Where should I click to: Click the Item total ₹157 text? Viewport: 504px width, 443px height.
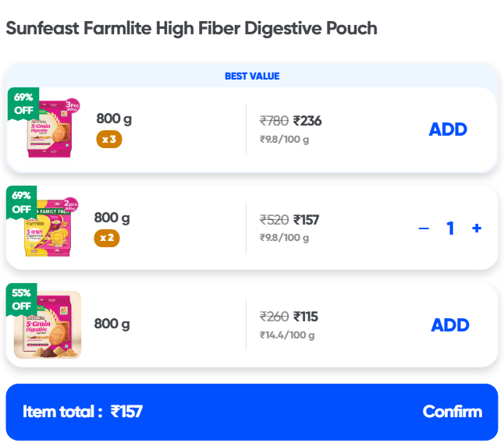(x=83, y=412)
